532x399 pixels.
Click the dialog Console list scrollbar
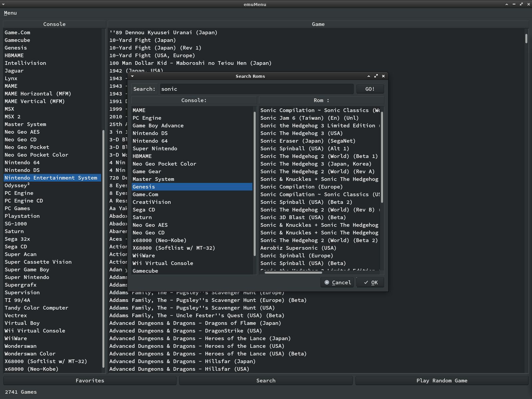255,184
